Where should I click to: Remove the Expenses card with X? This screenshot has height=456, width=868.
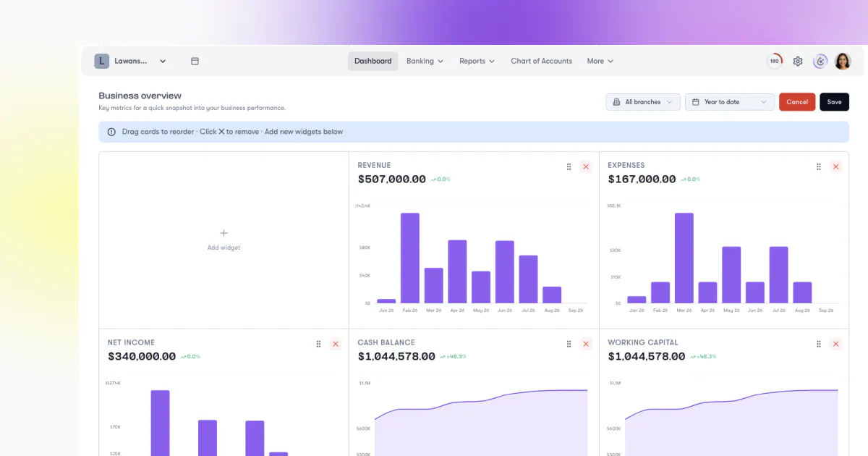point(836,166)
